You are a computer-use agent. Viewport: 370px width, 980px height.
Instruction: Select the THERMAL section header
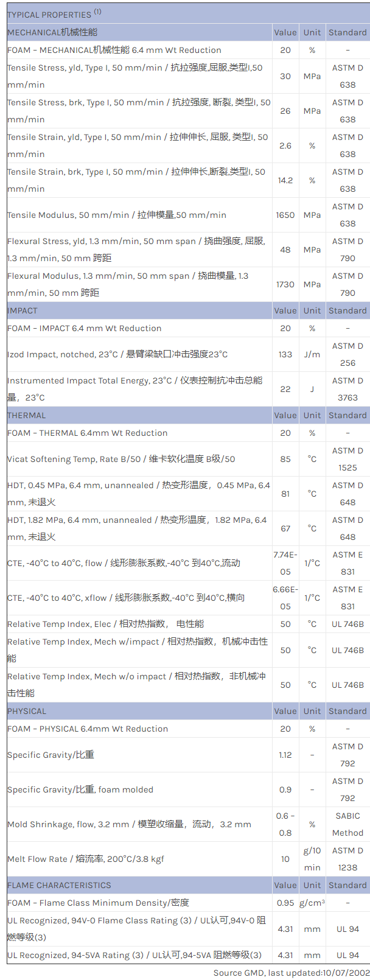[x=26, y=415]
